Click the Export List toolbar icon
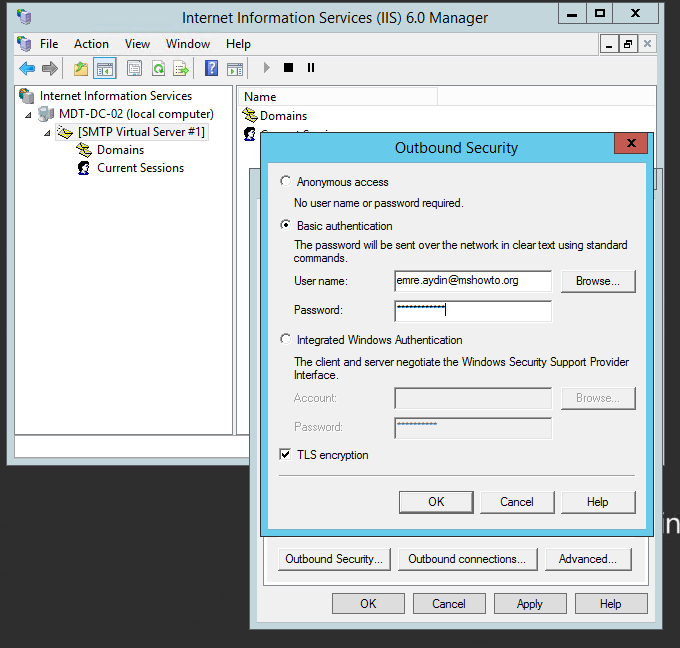 click(x=181, y=68)
